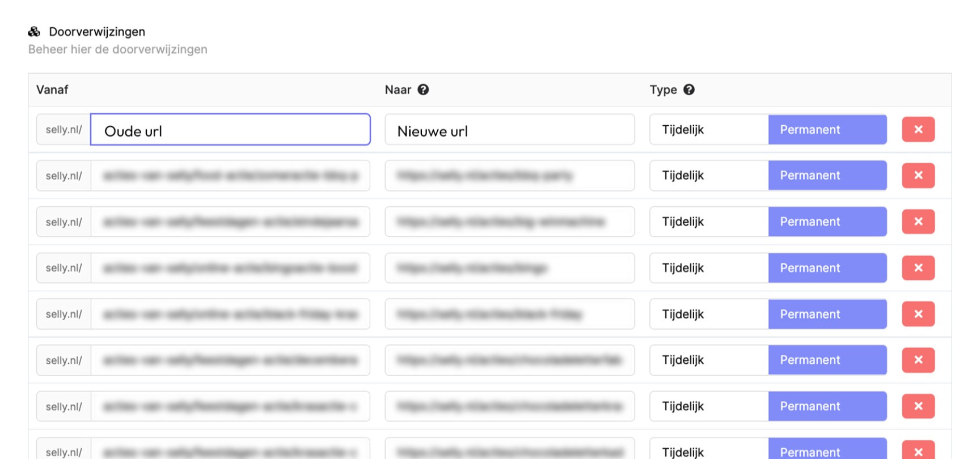Remove the sixth redirect row via X button

(918, 360)
